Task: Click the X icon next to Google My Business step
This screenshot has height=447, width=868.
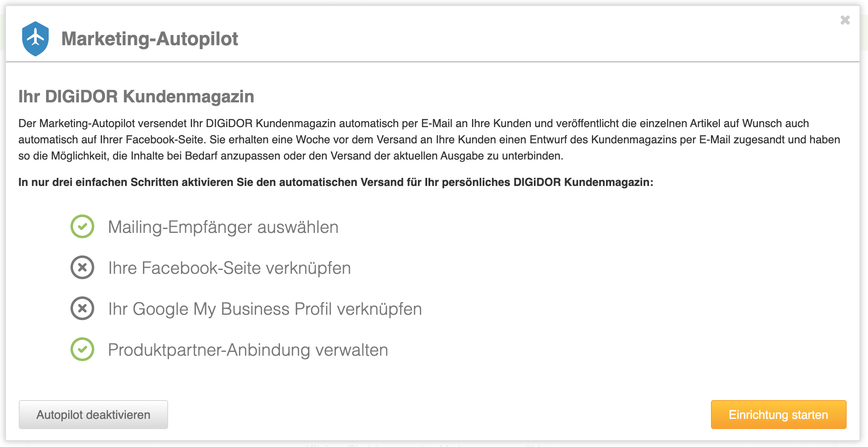Action: coord(82,309)
